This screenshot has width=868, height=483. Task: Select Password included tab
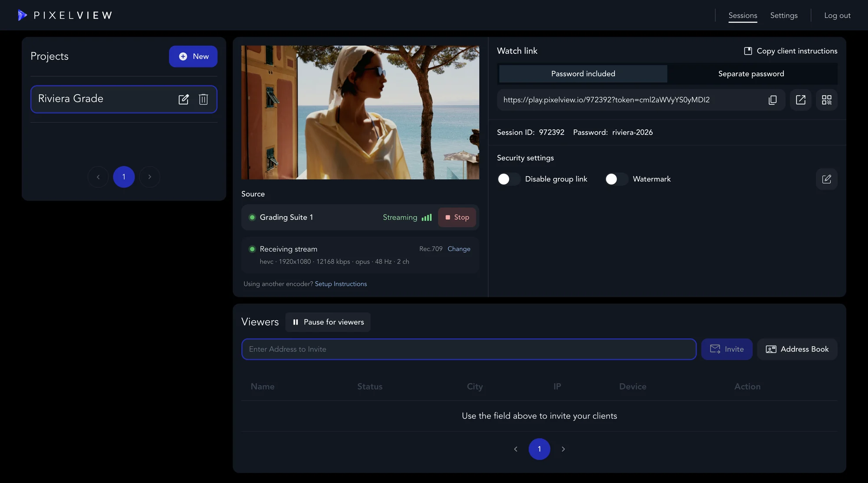pyautogui.click(x=583, y=74)
